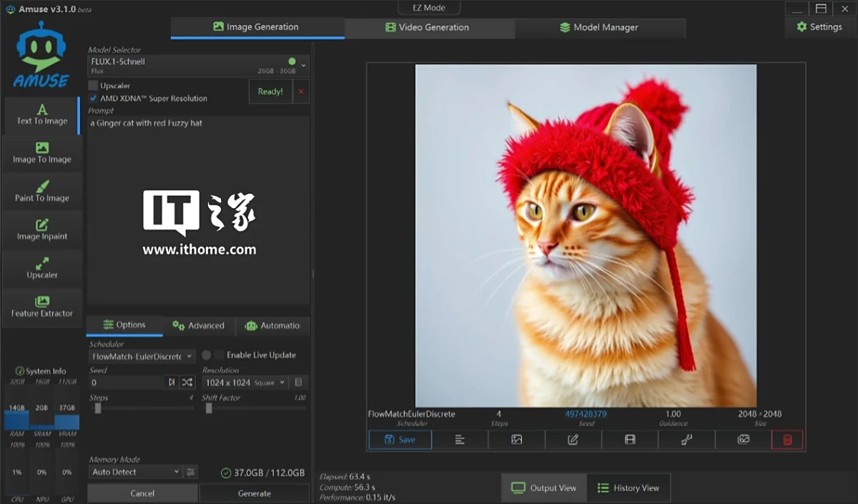
Task: Open the Image To Image tool
Action: pyautogui.click(x=42, y=153)
